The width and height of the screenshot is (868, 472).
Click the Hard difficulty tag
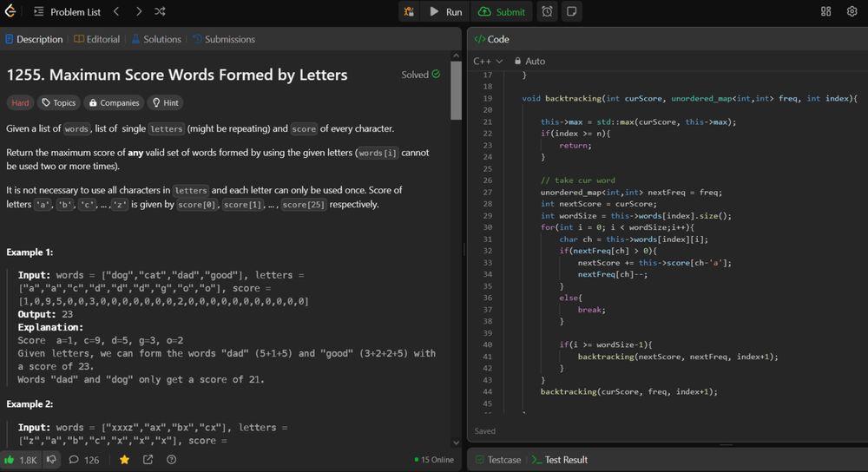20,103
